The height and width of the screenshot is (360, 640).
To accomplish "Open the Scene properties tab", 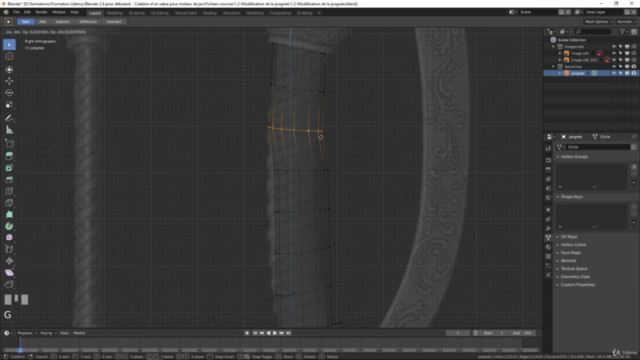I will pos(548,188).
